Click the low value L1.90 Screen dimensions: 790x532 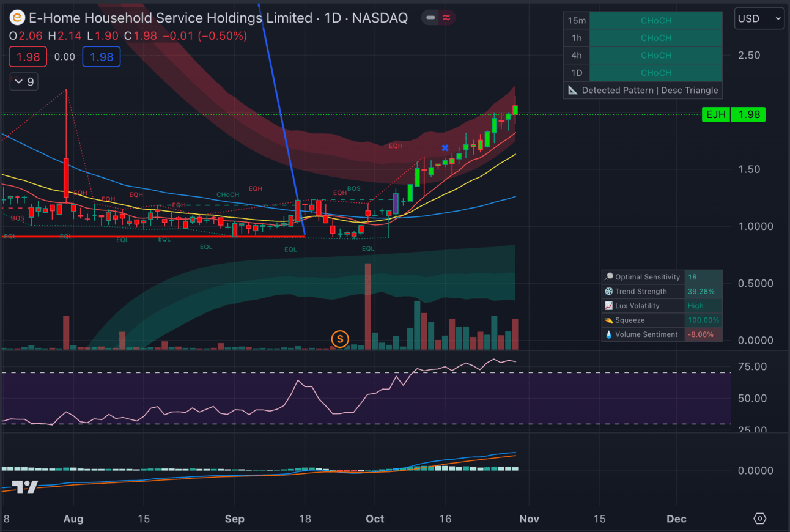[102, 36]
